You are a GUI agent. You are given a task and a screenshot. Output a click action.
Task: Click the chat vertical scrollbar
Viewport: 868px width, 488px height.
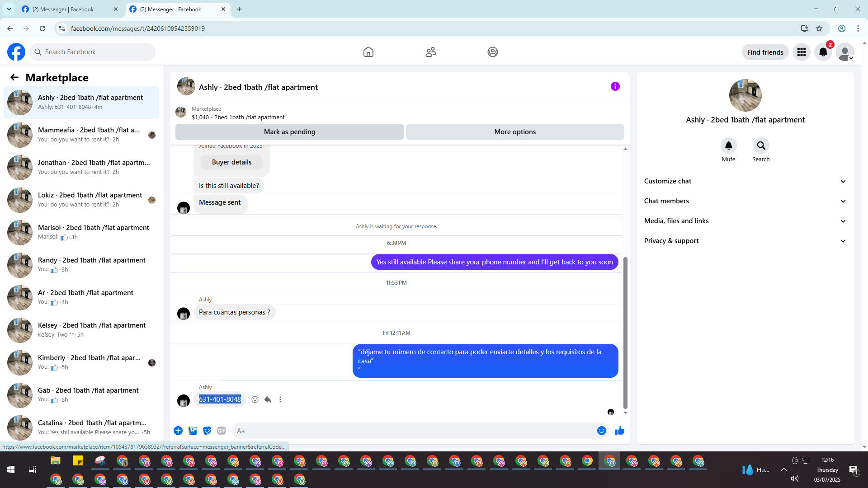tap(625, 332)
